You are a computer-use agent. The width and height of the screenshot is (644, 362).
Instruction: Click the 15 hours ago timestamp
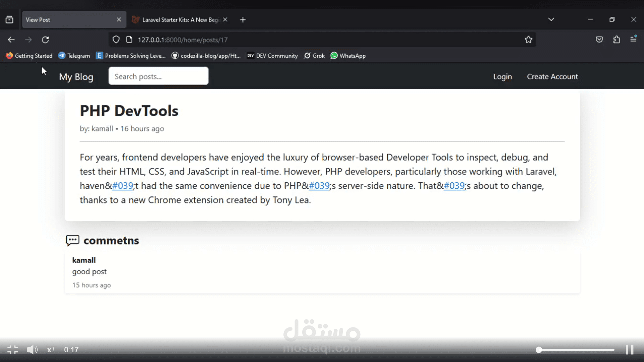pyautogui.click(x=92, y=285)
